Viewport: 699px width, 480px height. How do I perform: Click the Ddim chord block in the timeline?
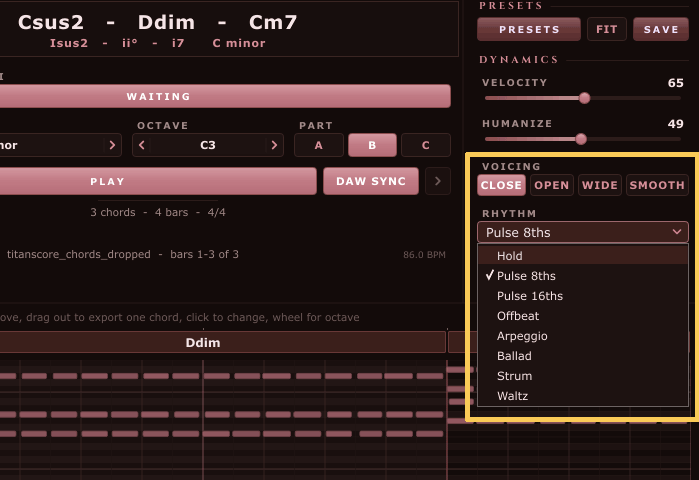click(x=223, y=342)
